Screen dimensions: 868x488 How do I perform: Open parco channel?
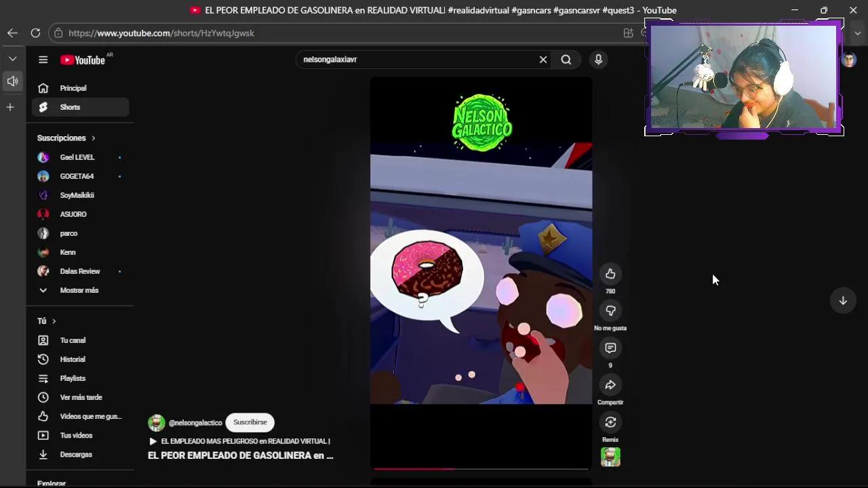coord(80,233)
